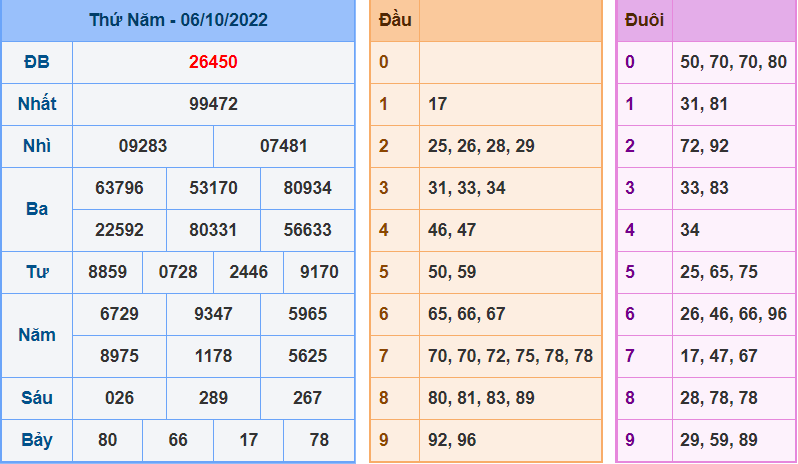Select sixth prize number 026
Screen dimensions: 798x464
(x=120, y=398)
